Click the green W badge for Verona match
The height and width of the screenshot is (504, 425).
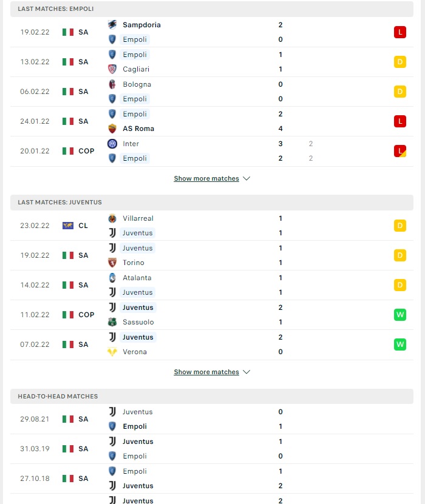pyautogui.click(x=400, y=344)
